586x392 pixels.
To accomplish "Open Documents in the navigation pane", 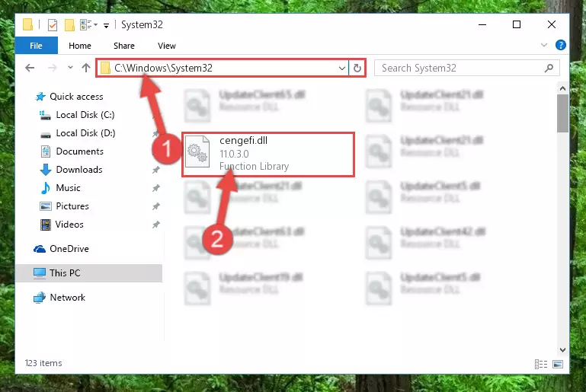I will pyautogui.click(x=79, y=151).
